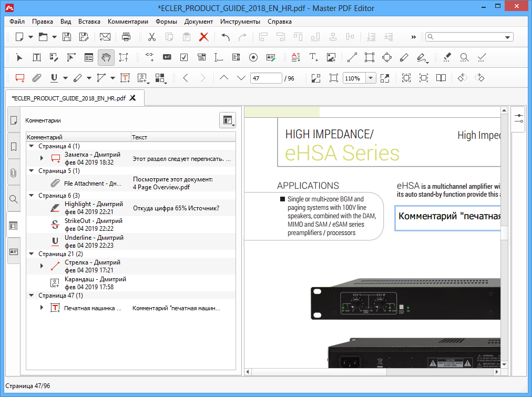Pick the Rectangle drawing tool
532x397 pixels.
click(x=370, y=58)
